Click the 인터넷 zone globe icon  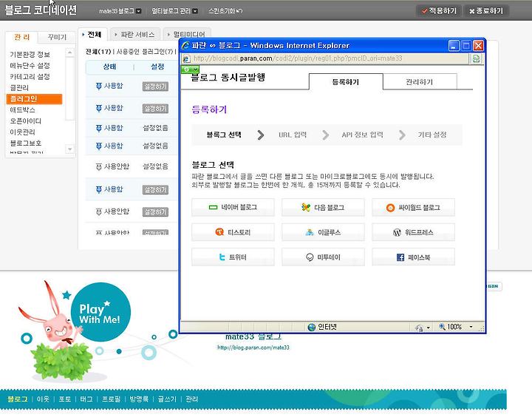[x=312, y=327]
